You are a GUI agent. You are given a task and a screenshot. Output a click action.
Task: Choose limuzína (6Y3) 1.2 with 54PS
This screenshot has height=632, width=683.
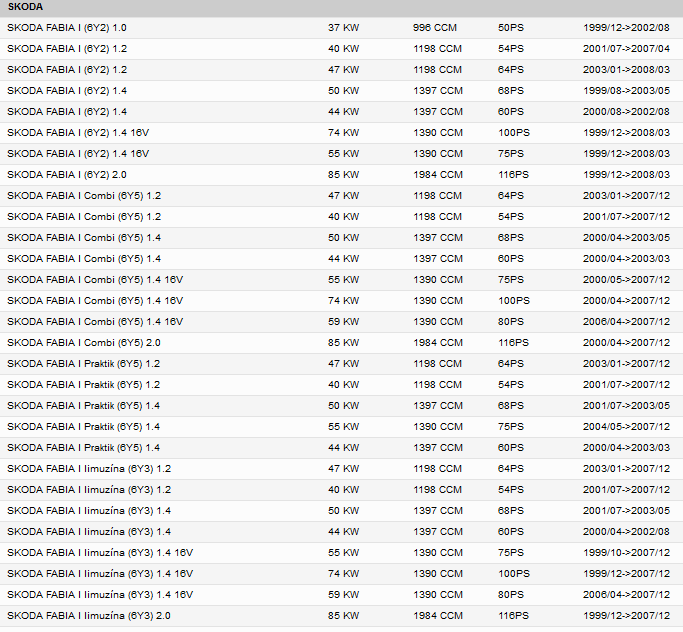89,490
